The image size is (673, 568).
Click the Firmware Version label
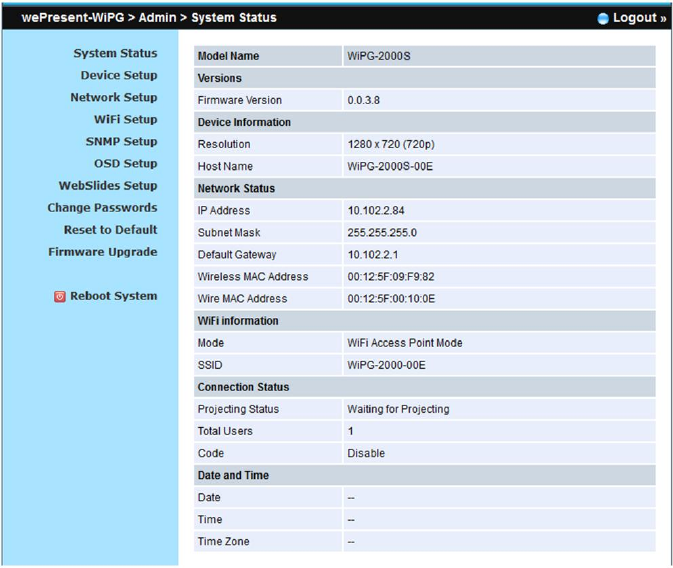click(239, 100)
